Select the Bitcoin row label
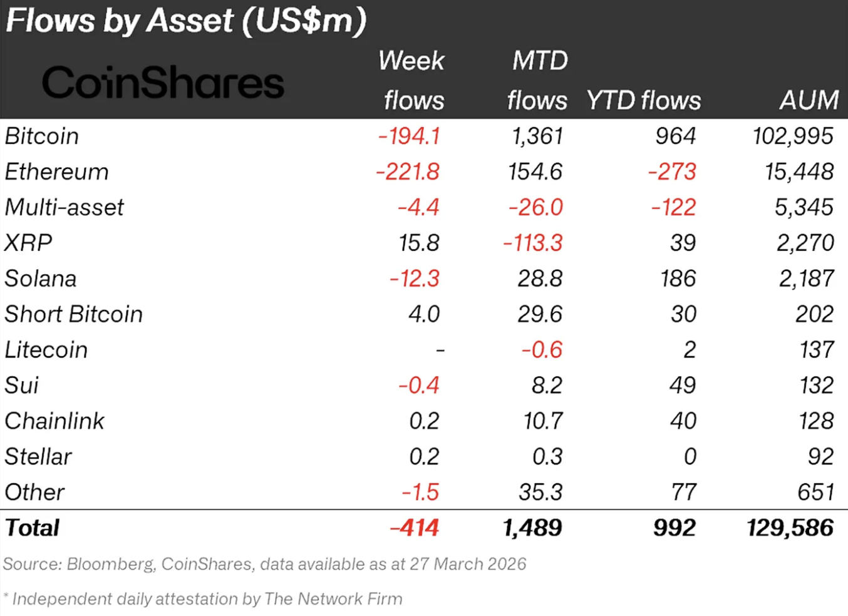Viewport: 848px width, 616px height. pos(42,136)
